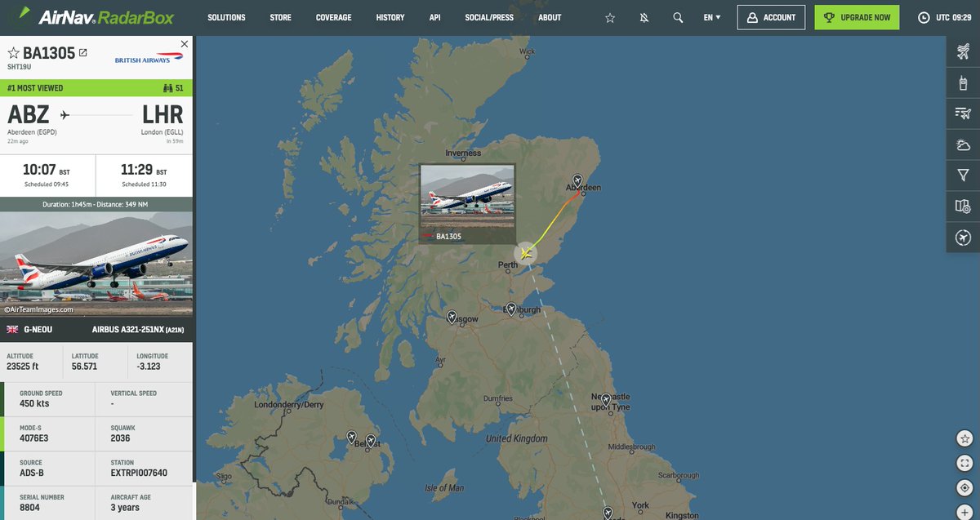The image size is (980, 520).
Task: Click the favorites star in top bar
Action: 610,17
